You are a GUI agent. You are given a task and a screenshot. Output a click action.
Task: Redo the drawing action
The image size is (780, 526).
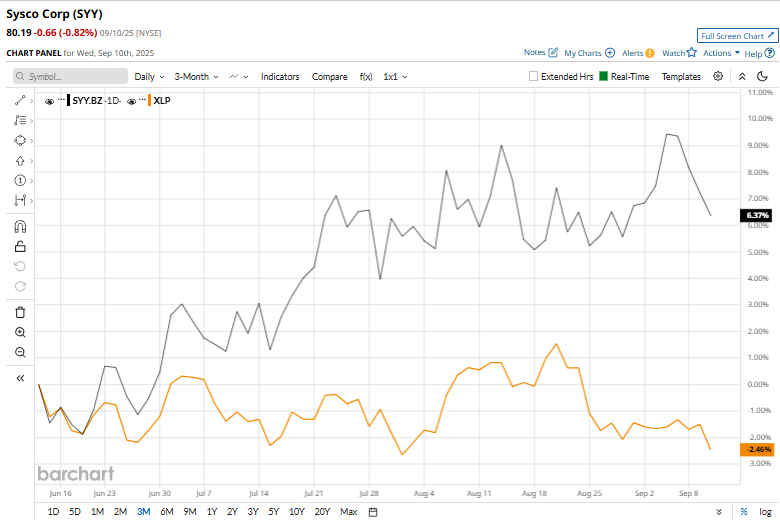pyautogui.click(x=20, y=286)
